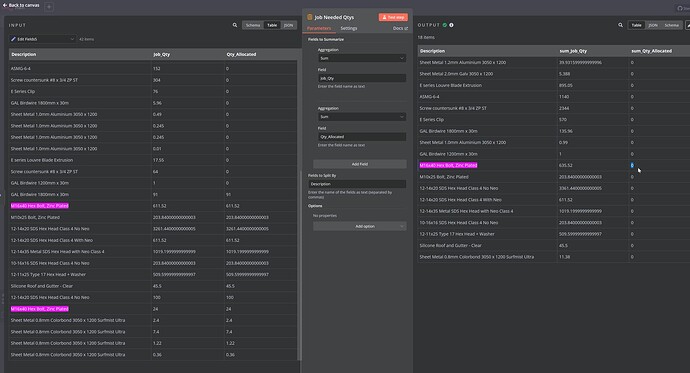This screenshot has width=690, height=373.
Task: Open the first Aggregation Sum dropdown
Action: pos(361,58)
